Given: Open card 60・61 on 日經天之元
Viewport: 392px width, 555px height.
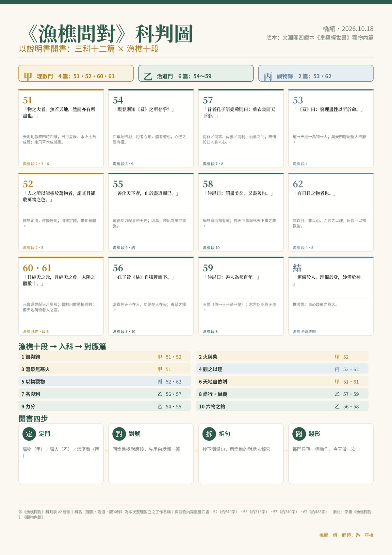Looking at the screenshot, I should click(x=61, y=296).
